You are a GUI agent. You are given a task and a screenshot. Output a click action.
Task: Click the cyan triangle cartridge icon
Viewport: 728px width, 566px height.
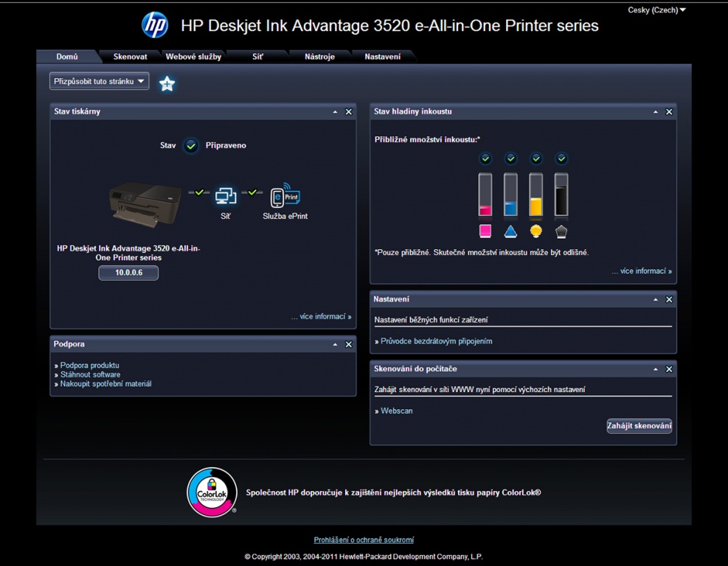point(510,231)
